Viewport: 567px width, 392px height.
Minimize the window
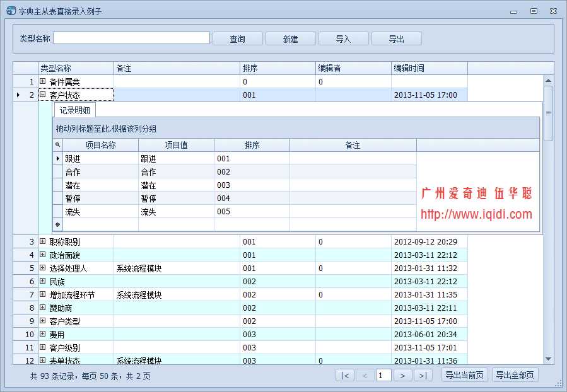513,12
